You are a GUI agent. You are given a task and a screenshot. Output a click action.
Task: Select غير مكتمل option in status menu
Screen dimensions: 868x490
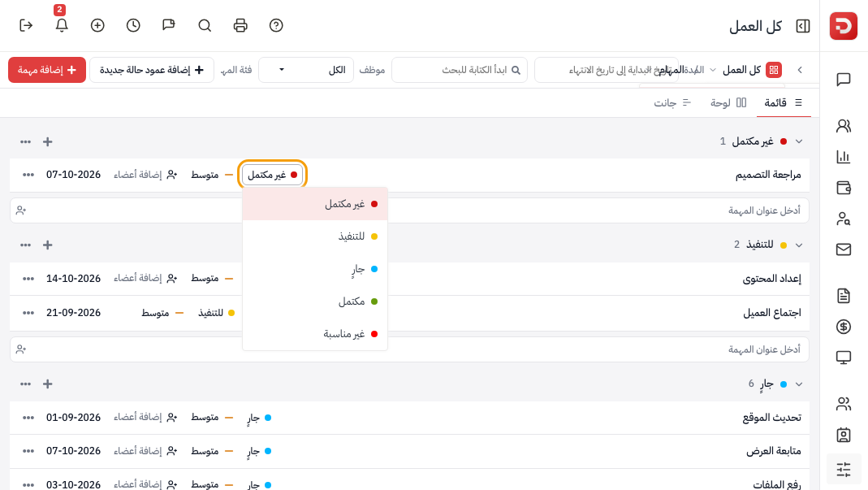tap(315, 204)
